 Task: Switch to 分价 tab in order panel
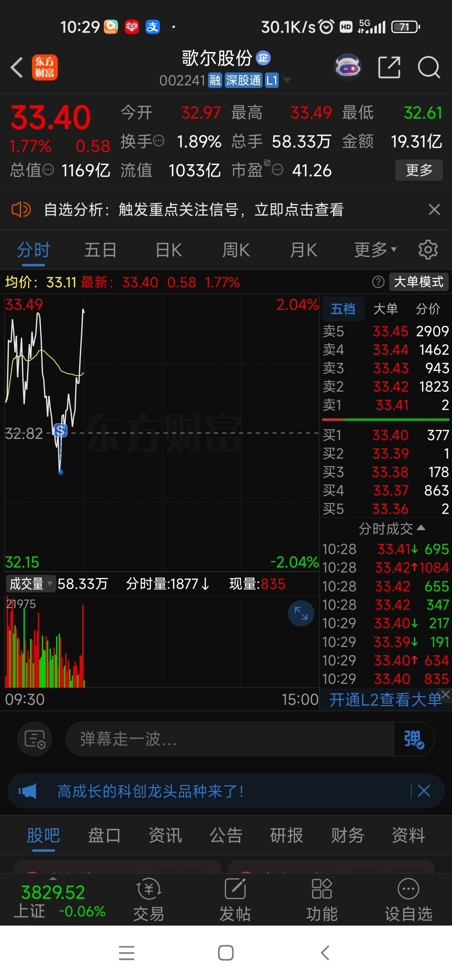pos(428,309)
